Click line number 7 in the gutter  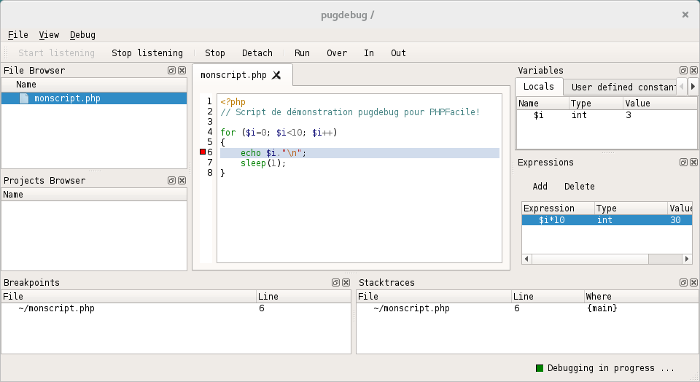[210, 162]
